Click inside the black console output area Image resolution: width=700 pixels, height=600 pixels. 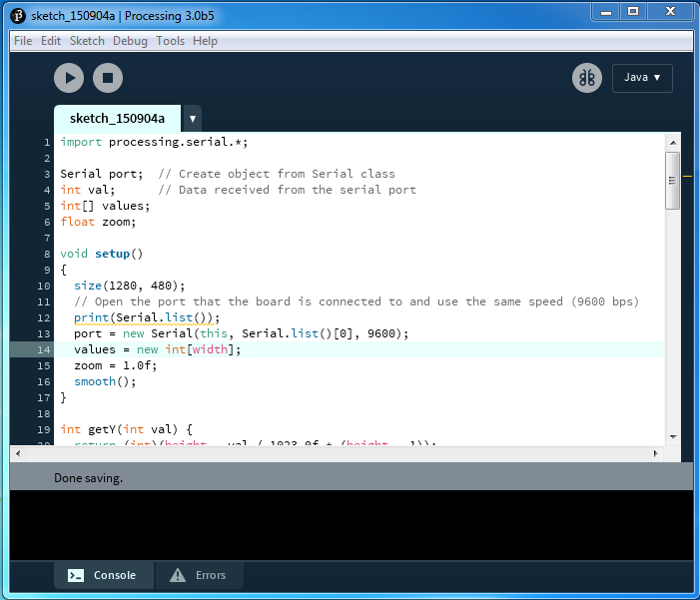click(351, 525)
